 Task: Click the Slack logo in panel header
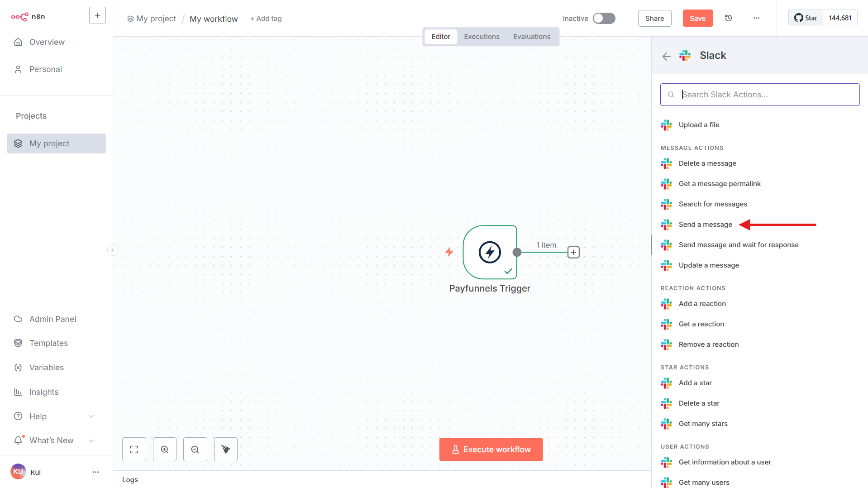pos(685,55)
